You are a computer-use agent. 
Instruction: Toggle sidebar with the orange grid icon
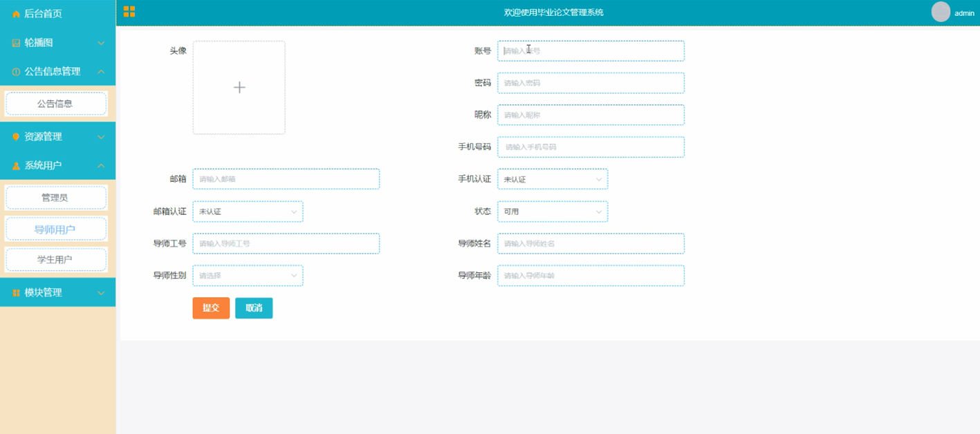129,12
